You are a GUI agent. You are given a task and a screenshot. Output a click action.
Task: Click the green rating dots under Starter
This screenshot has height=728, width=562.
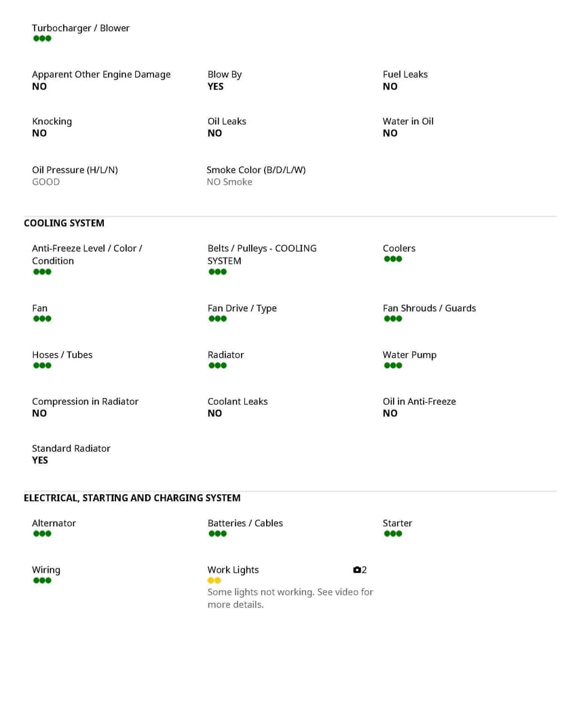click(x=392, y=534)
